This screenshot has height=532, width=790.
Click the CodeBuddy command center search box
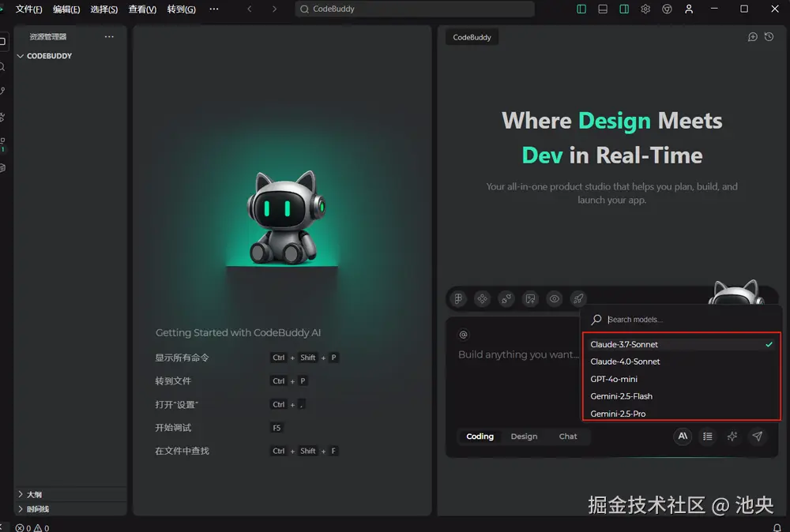tap(415, 9)
